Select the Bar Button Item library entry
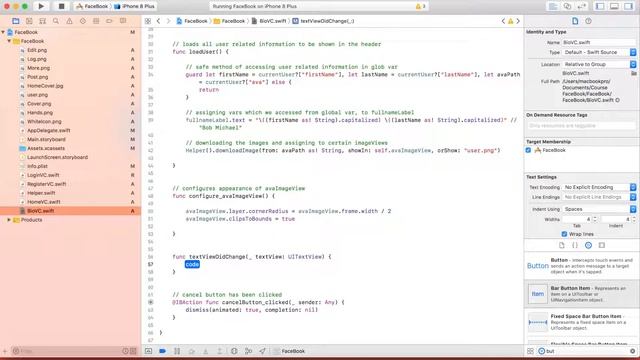The width and height of the screenshot is (640, 360). tap(582, 294)
